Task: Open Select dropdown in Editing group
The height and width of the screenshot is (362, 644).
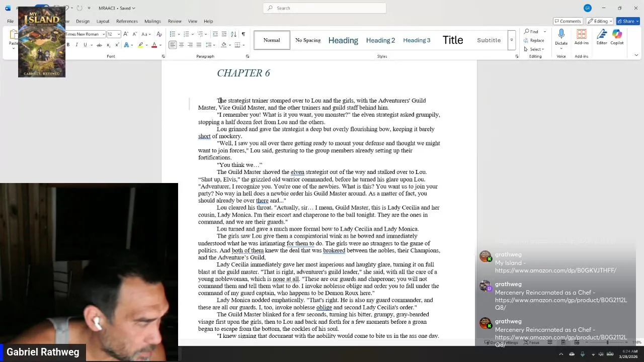Action: coord(534,49)
